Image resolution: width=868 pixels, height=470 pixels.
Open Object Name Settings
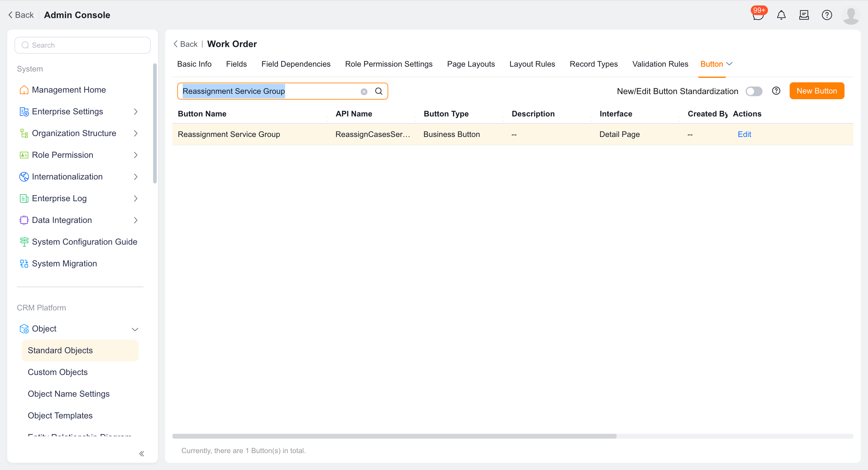click(x=68, y=394)
